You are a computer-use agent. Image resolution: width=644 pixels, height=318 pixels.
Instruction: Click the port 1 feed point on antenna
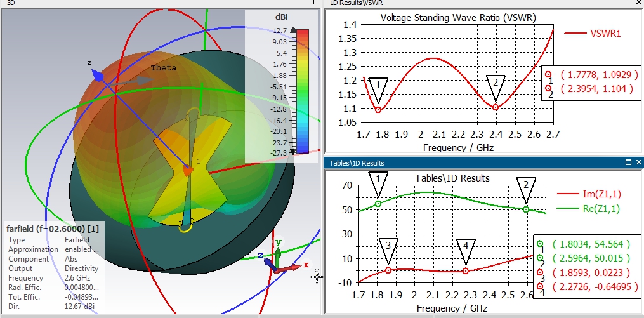pos(188,170)
